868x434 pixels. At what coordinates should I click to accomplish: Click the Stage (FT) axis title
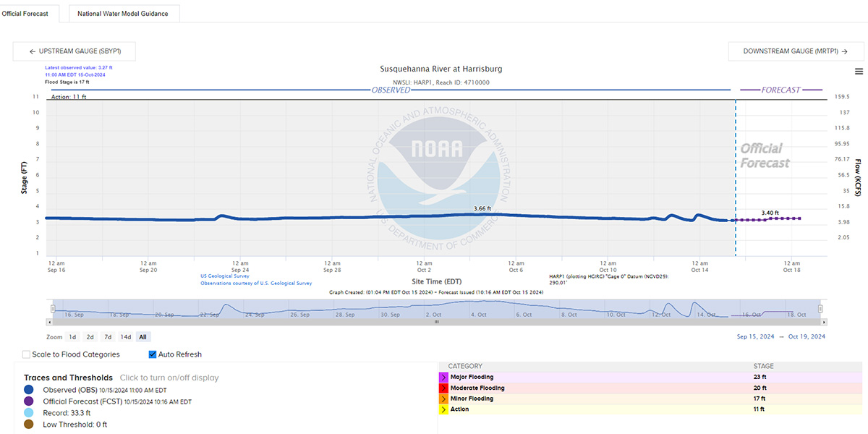(24, 177)
